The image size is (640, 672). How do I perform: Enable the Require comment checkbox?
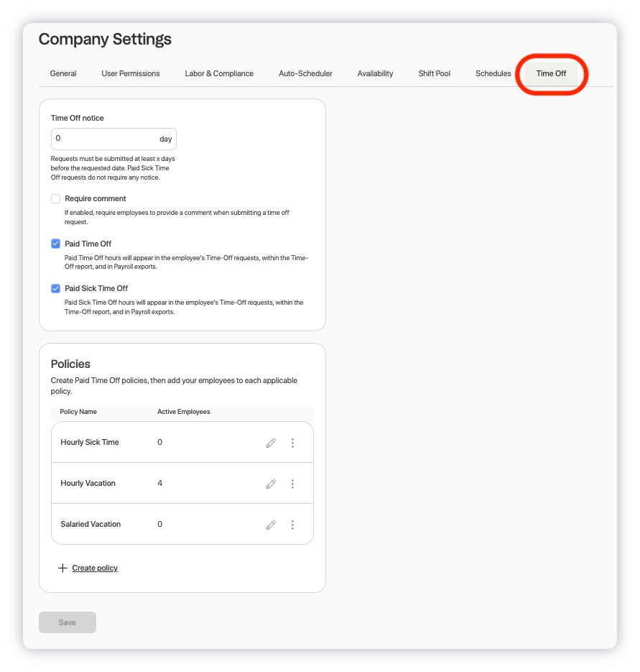point(56,198)
